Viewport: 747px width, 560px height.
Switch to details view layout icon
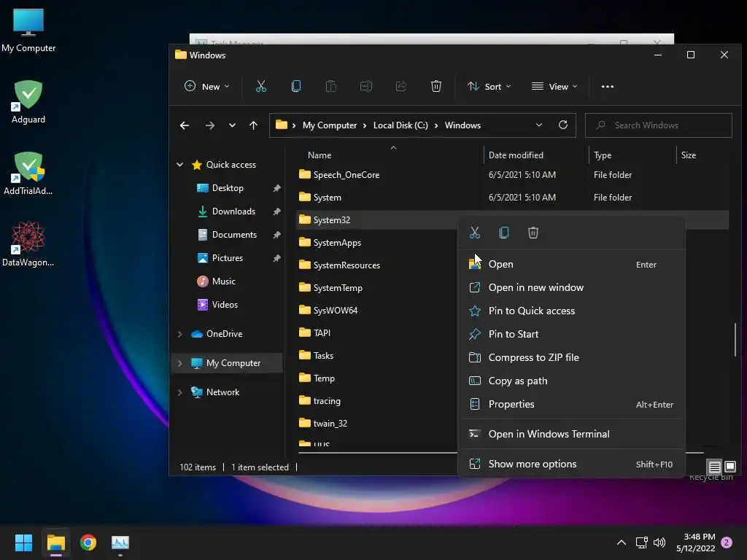click(x=715, y=467)
